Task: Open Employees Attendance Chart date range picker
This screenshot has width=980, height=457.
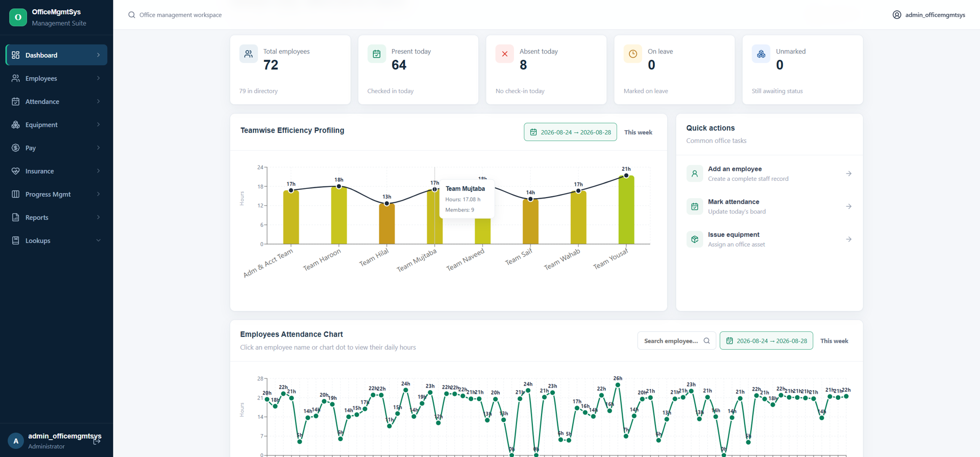Action: point(766,341)
